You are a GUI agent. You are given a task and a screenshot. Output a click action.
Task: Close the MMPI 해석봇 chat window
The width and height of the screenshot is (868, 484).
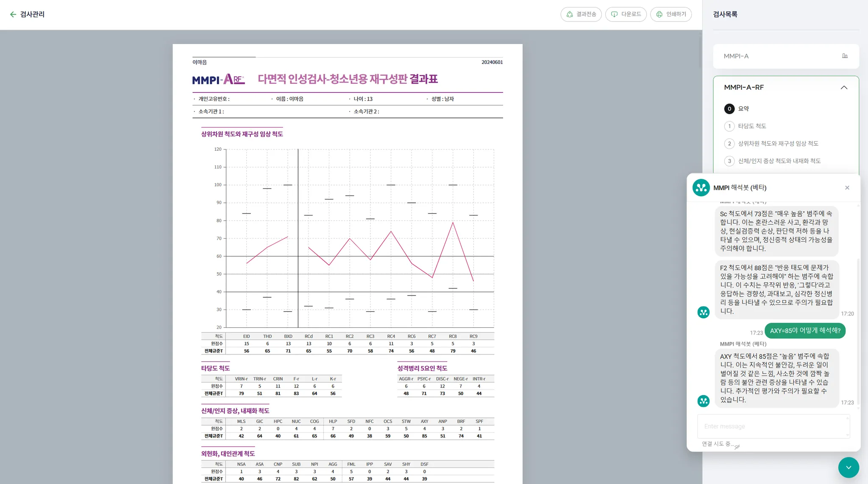[x=847, y=188]
